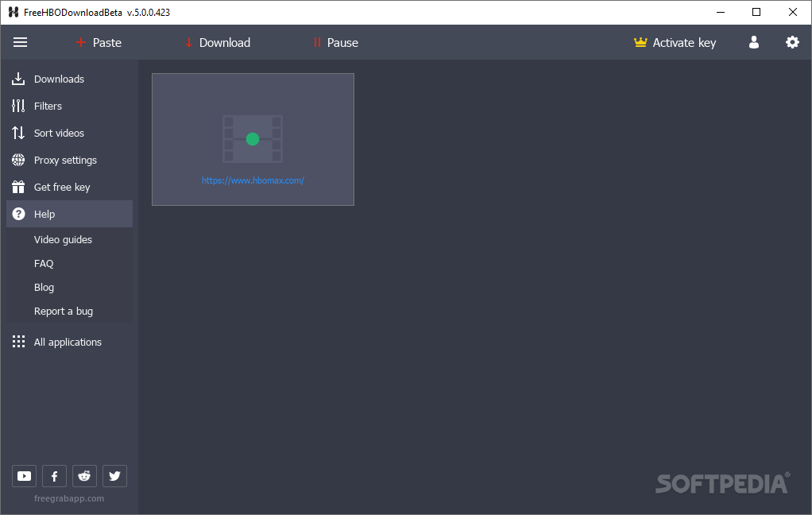Open All applications label
The width and height of the screenshot is (812, 515).
(x=68, y=342)
